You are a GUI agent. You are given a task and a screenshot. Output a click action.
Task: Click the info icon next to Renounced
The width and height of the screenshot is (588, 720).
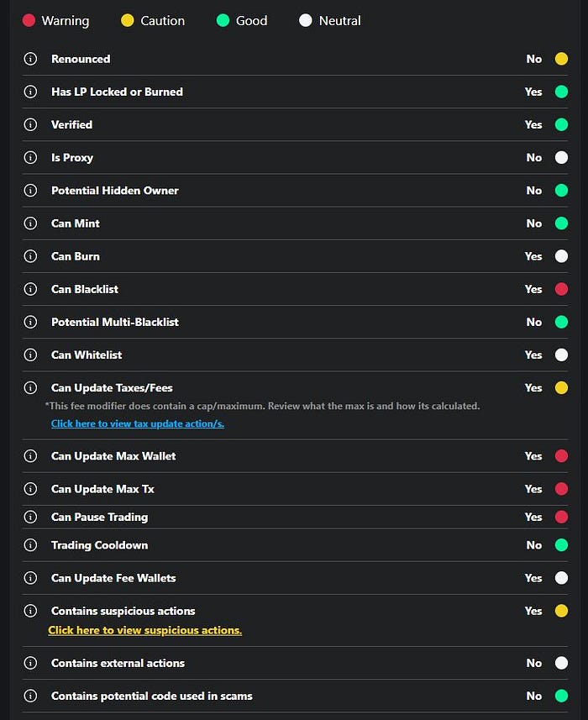pos(30,59)
